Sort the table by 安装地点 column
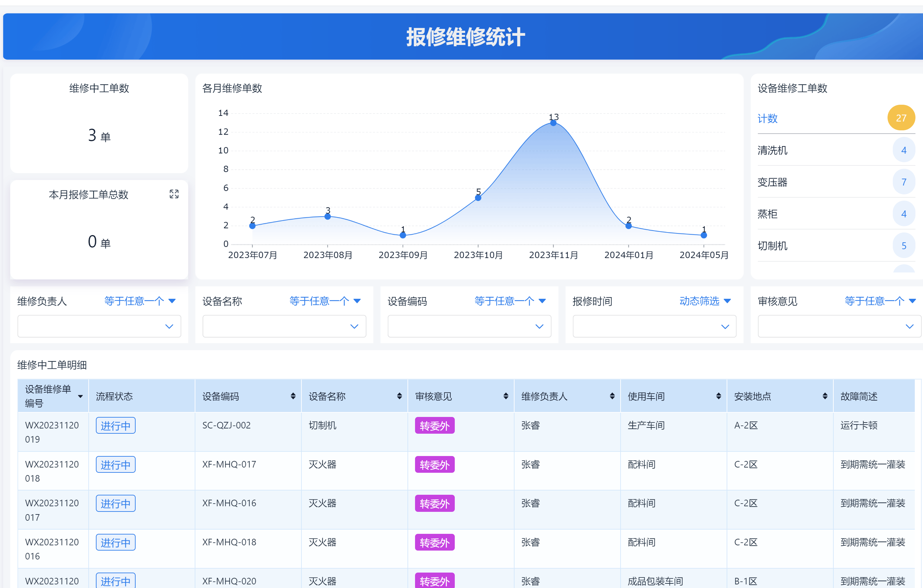 coord(824,396)
